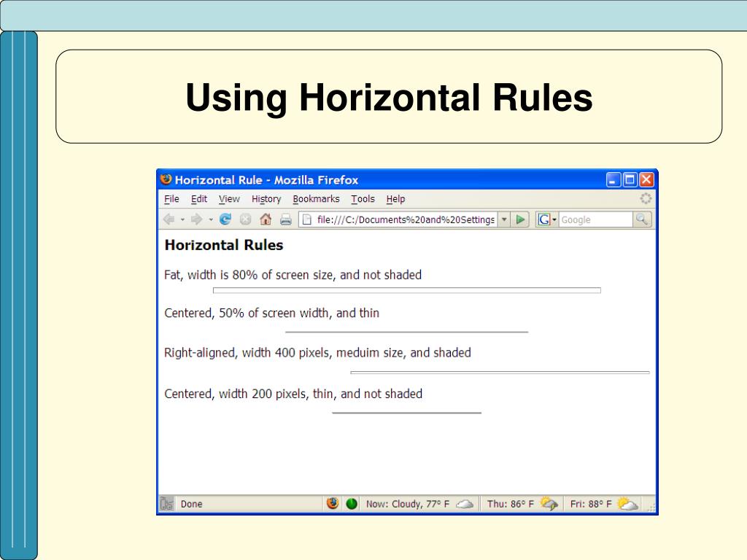The image size is (747, 560).
Task: Click the Firefox logo in title bar
Action: pos(166,179)
